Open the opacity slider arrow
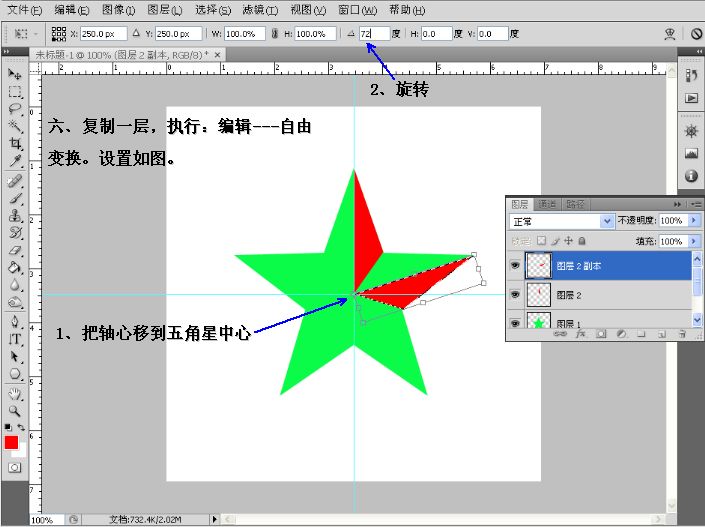 tap(694, 220)
